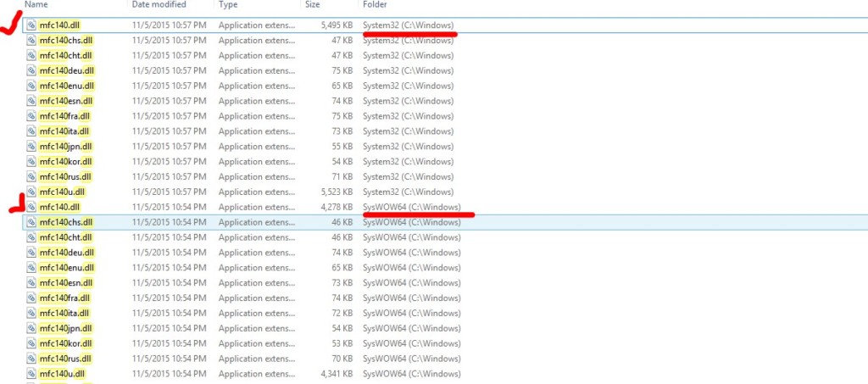868x384 pixels.
Task: Click the SysWOW64 mfc140cht.dll file icon
Action: [x=31, y=237]
